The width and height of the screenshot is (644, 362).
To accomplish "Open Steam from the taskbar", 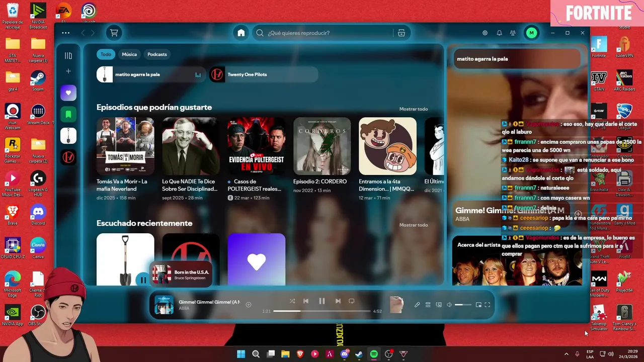I will 359,354.
